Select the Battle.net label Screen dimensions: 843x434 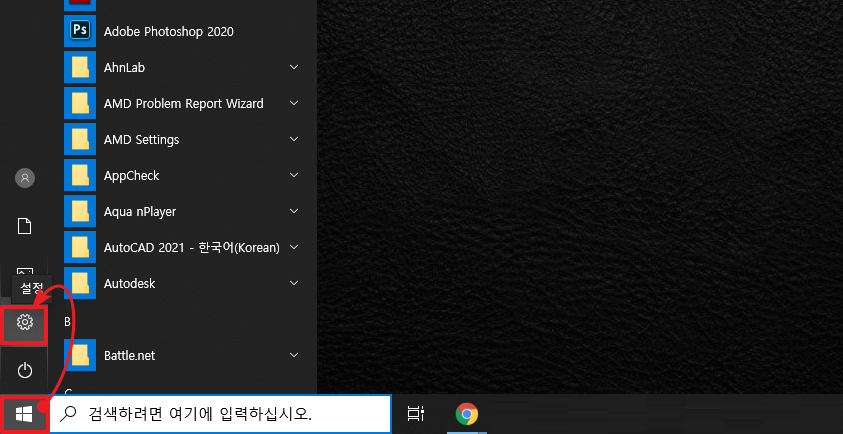129,355
